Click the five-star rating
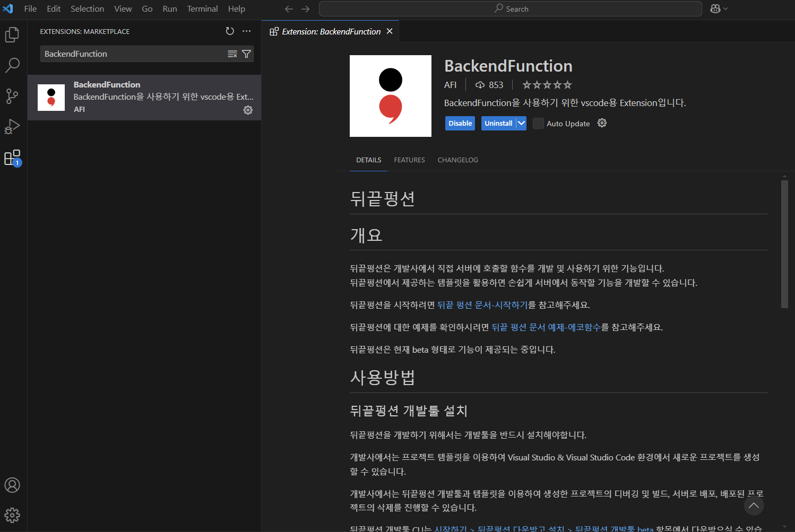Screen dimensions: 795x532 547,85
